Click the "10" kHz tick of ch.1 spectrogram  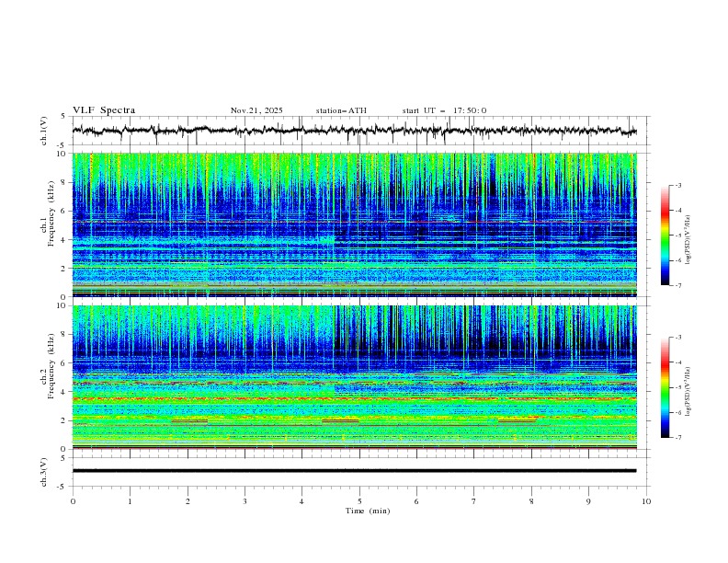click(x=63, y=154)
